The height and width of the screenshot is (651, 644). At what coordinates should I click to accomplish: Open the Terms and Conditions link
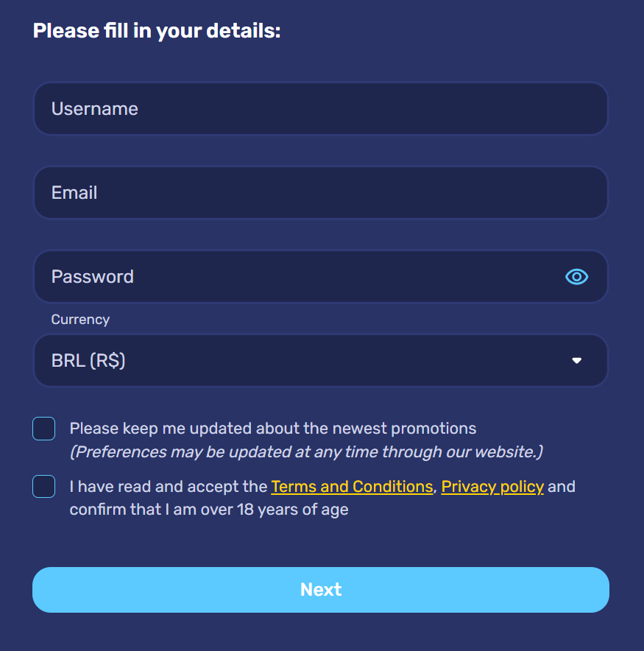pyautogui.click(x=352, y=486)
